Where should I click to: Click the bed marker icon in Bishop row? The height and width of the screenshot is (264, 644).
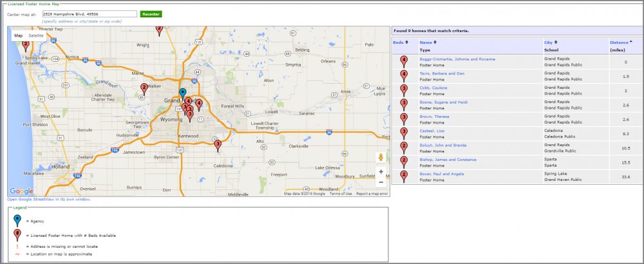coord(404,162)
